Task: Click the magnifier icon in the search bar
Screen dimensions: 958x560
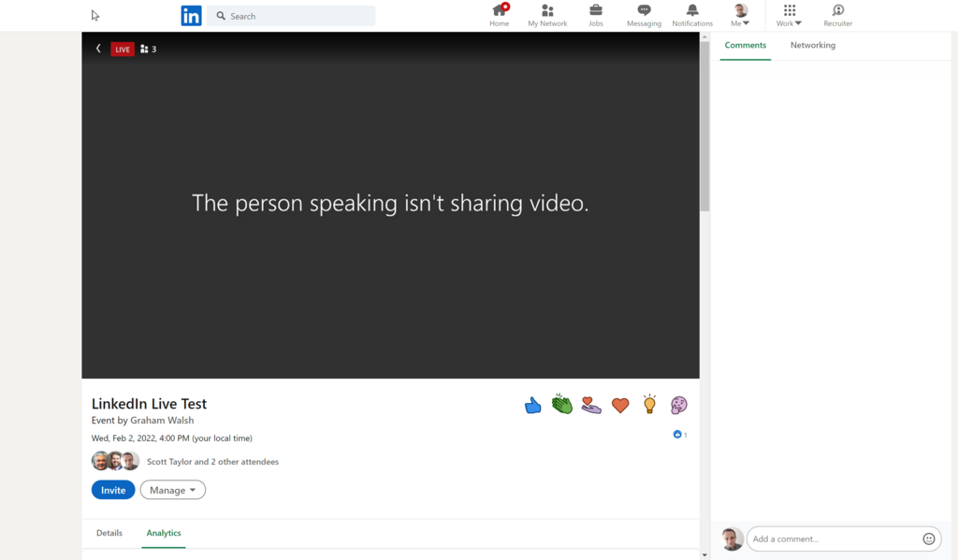Action: [221, 16]
